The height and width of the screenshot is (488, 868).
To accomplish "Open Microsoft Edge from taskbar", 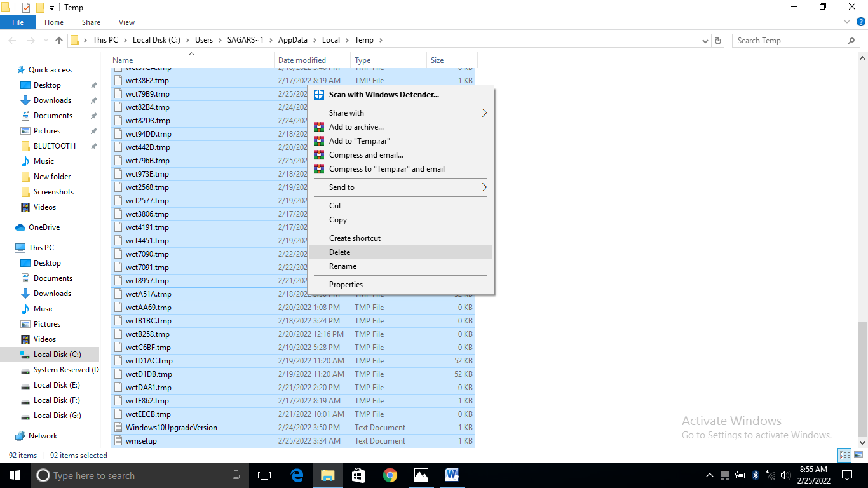I will click(x=297, y=475).
